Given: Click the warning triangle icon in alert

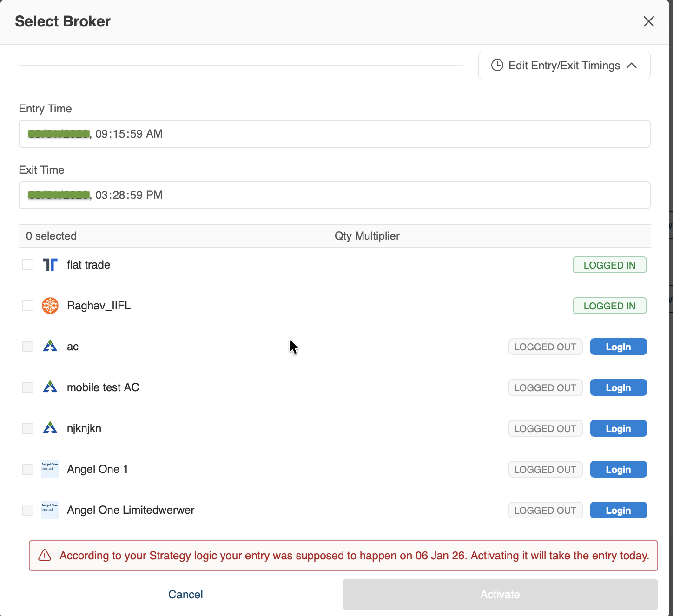Looking at the screenshot, I should (45, 555).
